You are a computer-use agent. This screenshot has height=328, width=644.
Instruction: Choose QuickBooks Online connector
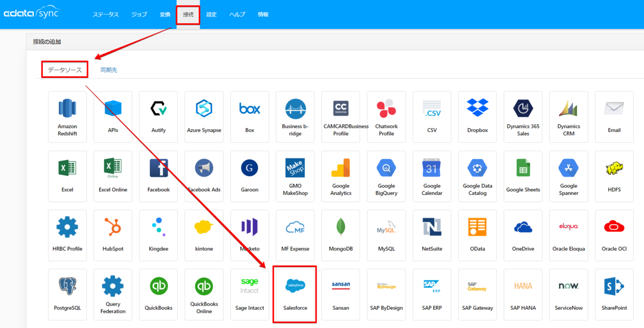(204, 295)
